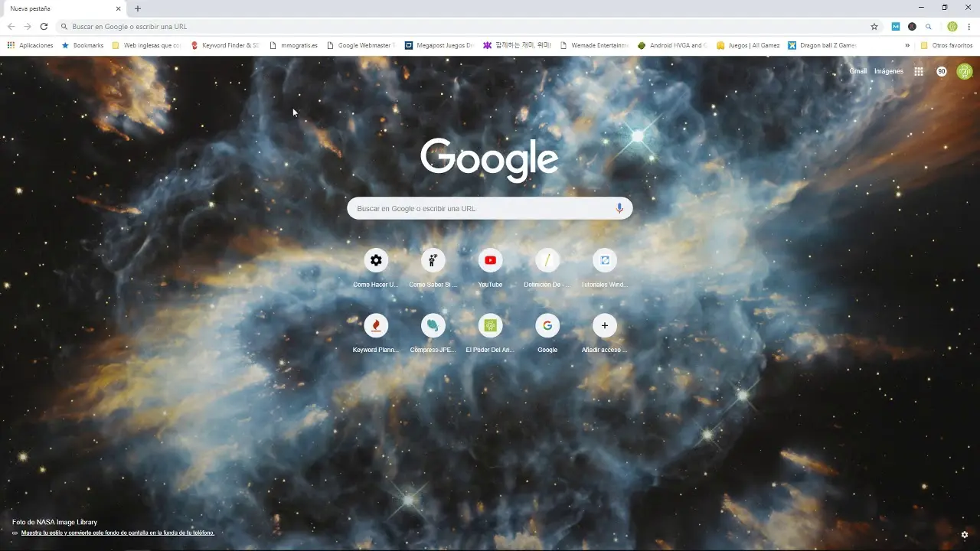Expand hidden bookmarks with chevron

[x=907, y=45]
